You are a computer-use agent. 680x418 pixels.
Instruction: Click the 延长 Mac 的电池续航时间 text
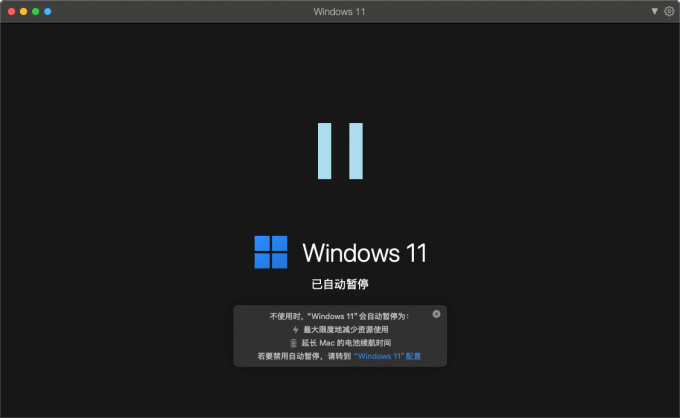pyautogui.click(x=346, y=343)
